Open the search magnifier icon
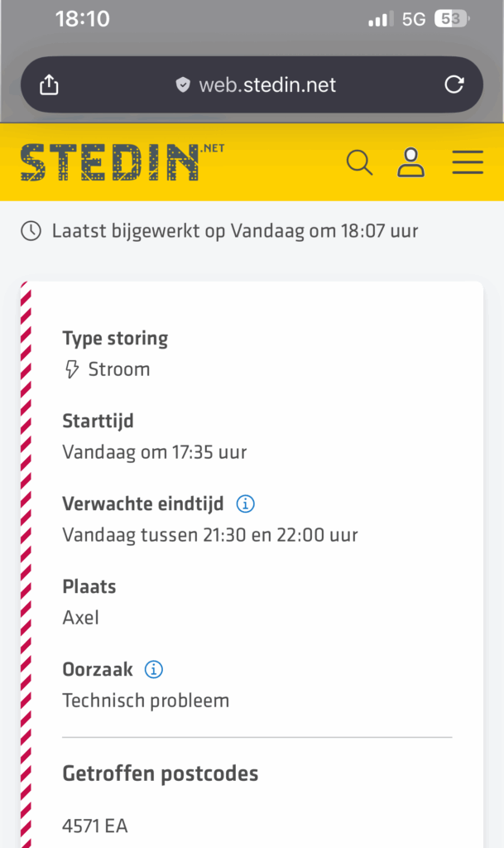This screenshot has width=504, height=848. point(359,161)
